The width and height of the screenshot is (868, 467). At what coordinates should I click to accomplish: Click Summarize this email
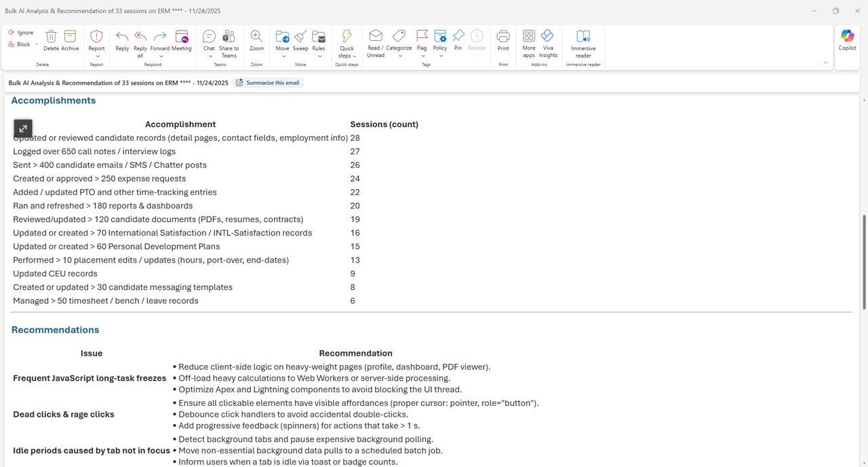pyautogui.click(x=268, y=83)
